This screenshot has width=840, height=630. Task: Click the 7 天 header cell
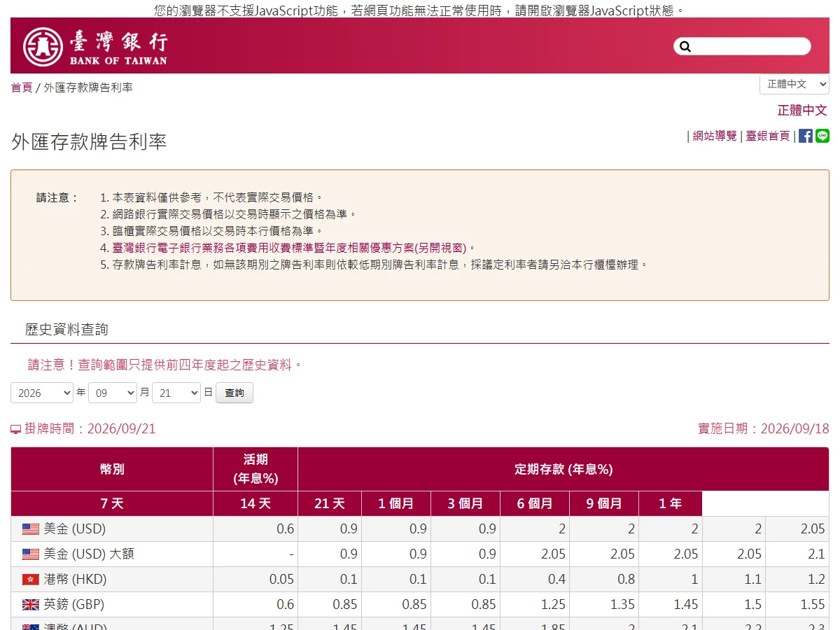(x=112, y=503)
